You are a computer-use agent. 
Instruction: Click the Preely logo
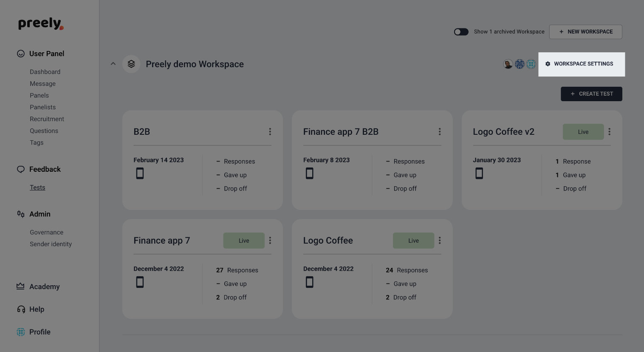click(41, 24)
